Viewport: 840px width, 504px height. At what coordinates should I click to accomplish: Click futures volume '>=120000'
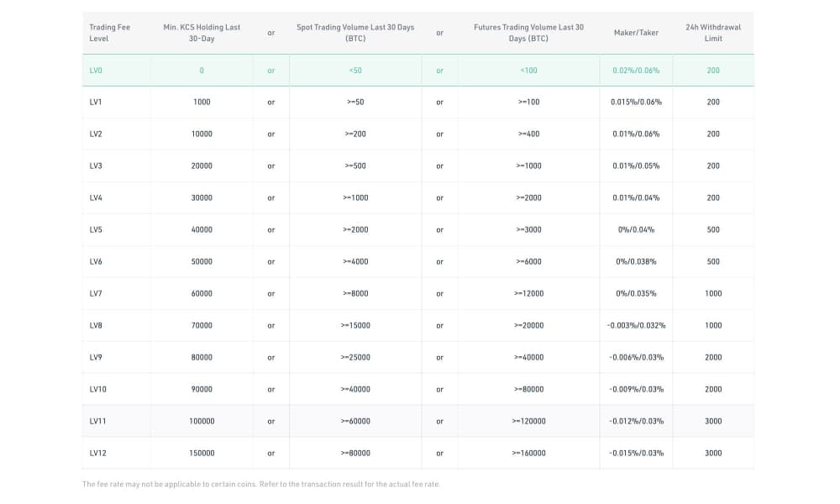528,421
